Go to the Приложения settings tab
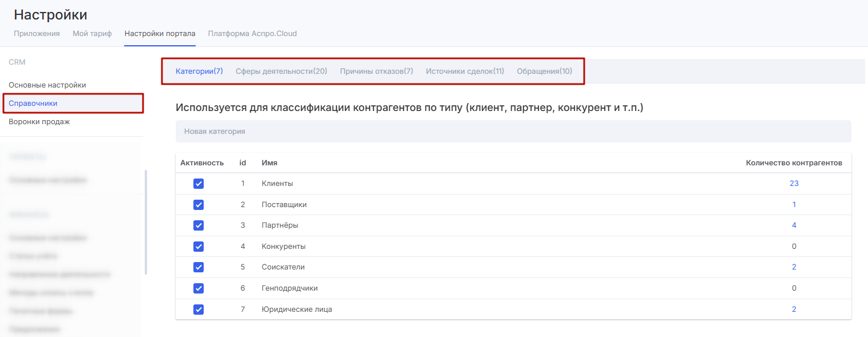868x337 pixels. (37, 34)
